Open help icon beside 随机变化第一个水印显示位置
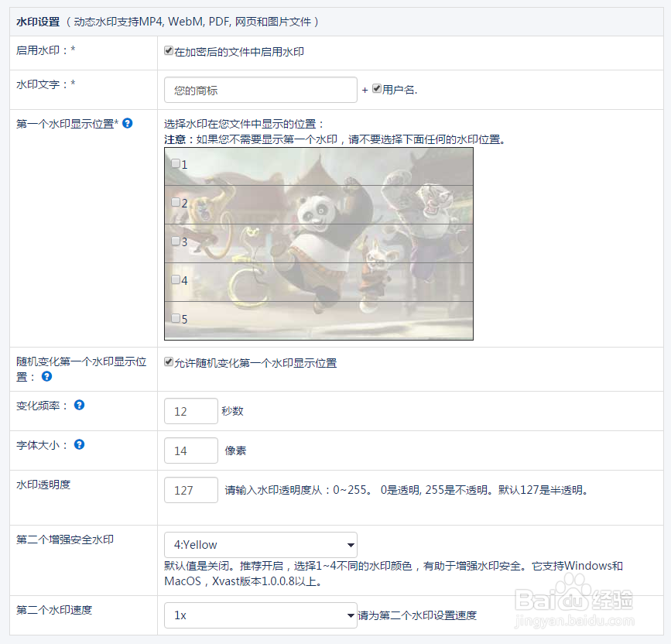 point(46,376)
